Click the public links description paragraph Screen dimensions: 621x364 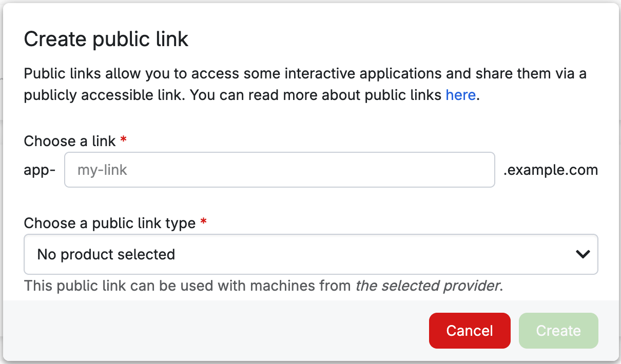(305, 85)
